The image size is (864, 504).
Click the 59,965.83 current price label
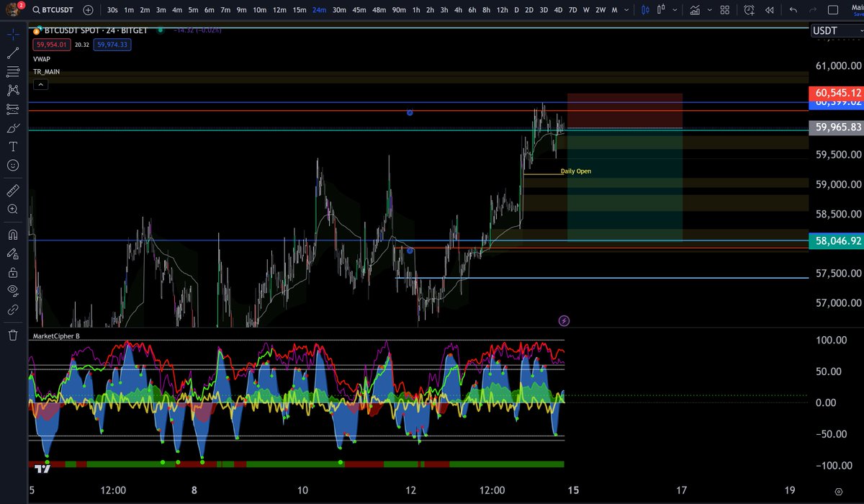tap(837, 127)
